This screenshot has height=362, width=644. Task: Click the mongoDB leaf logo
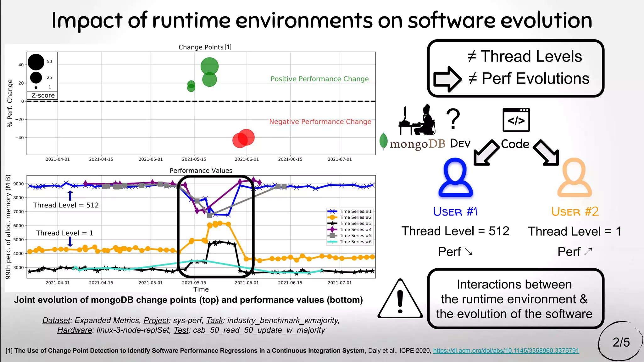[x=383, y=141]
